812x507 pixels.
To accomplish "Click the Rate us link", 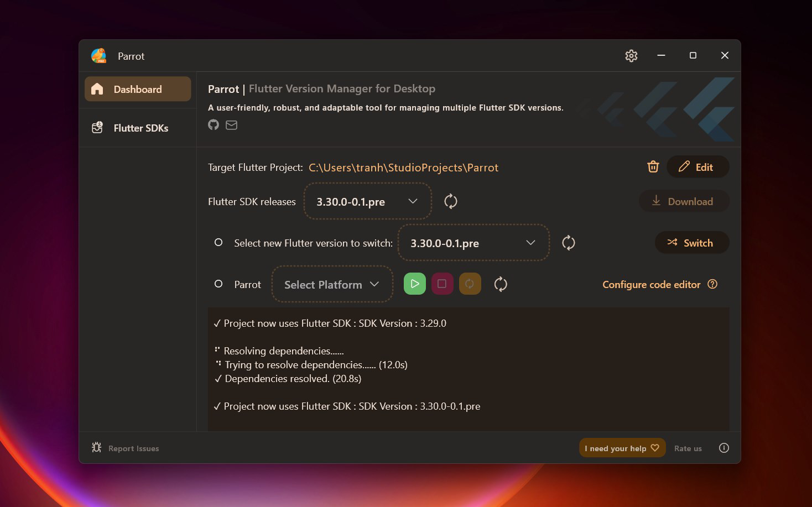I will (x=688, y=448).
